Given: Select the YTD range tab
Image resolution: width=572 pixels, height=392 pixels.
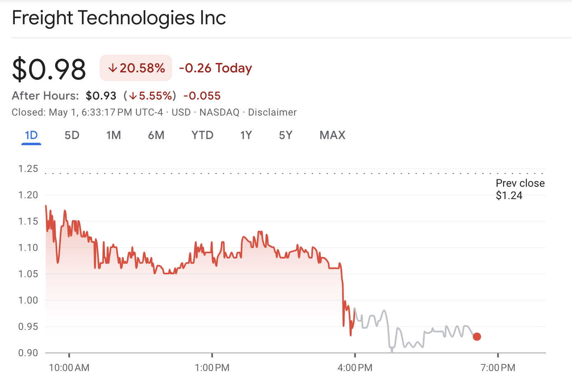Looking at the screenshot, I should (x=202, y=135).
